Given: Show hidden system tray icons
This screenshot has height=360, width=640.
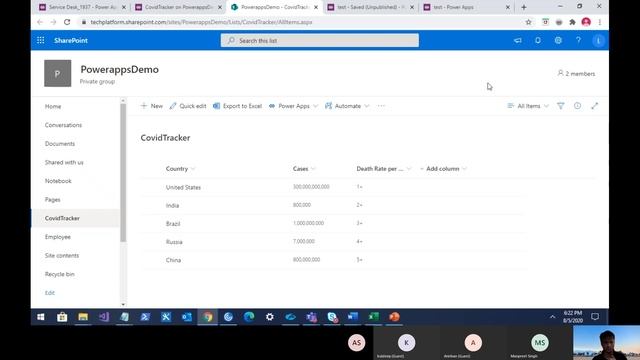Looking at the screenshot, I should [552, 317].
